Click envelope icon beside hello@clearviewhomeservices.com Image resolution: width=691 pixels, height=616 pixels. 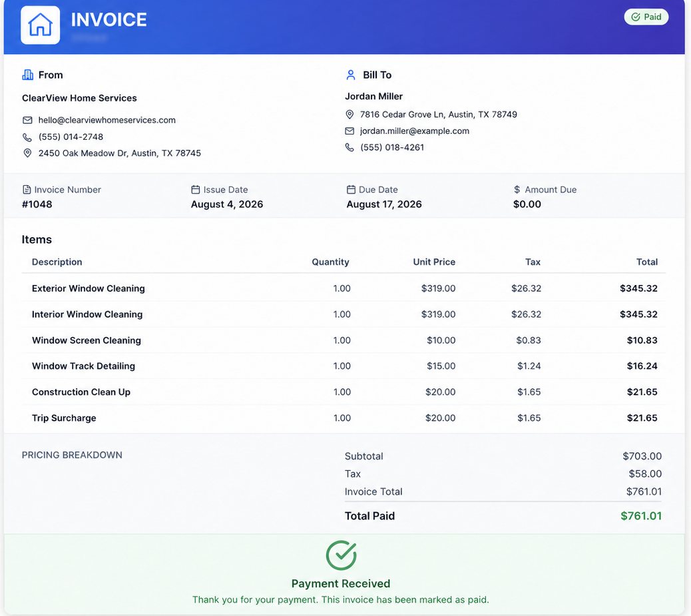tap(27, 120)
